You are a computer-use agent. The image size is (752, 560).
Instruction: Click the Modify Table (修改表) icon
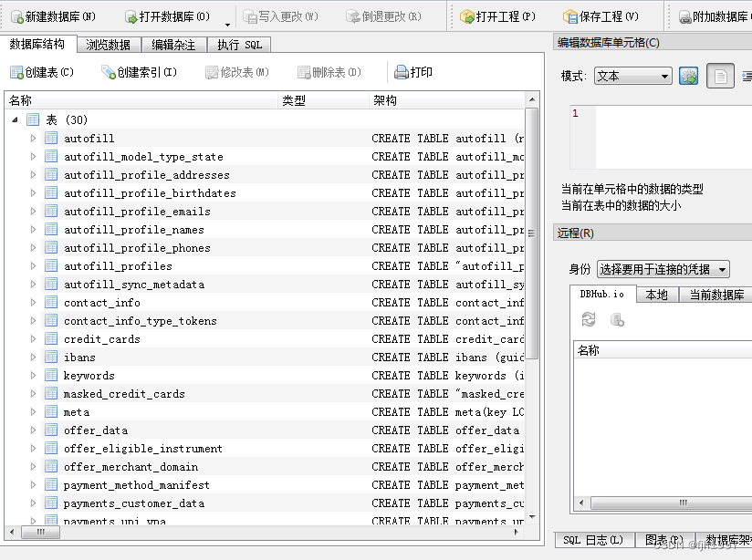212,72
